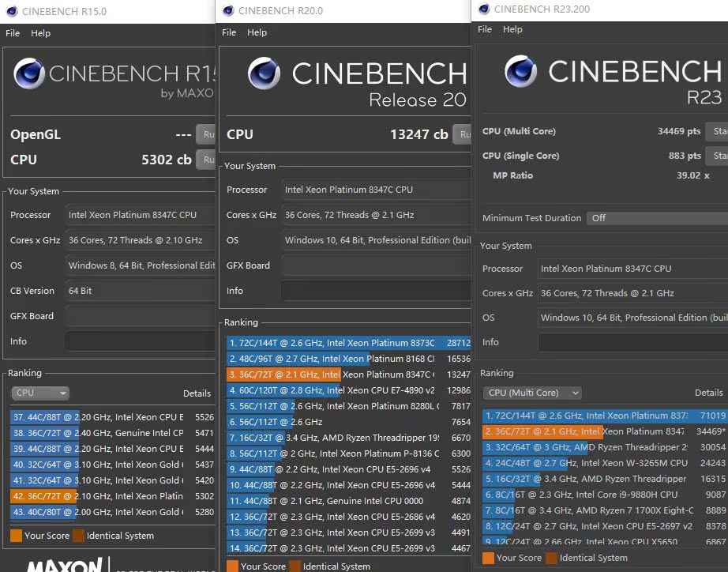This screenshot has width=728, height=572.
Task: Open Help menu in Cinebench R20
Action: (257, 32)
